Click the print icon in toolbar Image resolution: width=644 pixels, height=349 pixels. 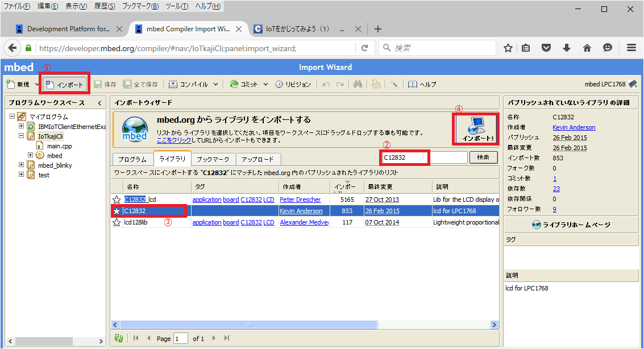tap(376, 85)
